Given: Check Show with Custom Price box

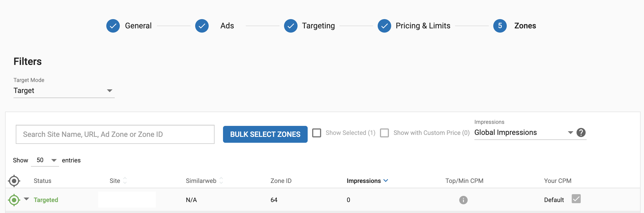Looking at the screenshot, I should click(384, 133).
